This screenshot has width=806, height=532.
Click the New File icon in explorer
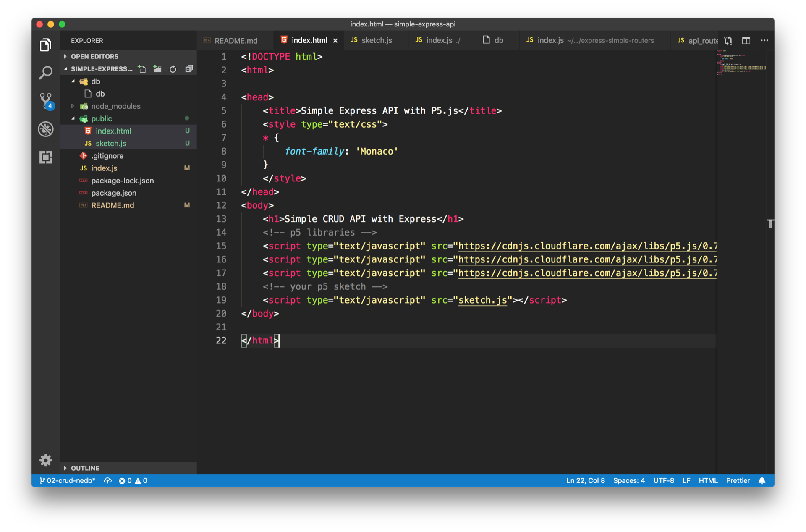(142, 69)
